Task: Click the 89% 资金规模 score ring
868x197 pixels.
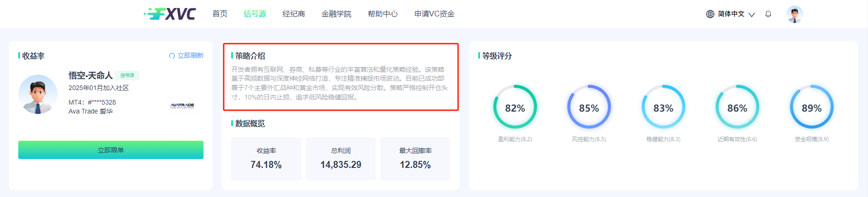Action: (811, 107)
